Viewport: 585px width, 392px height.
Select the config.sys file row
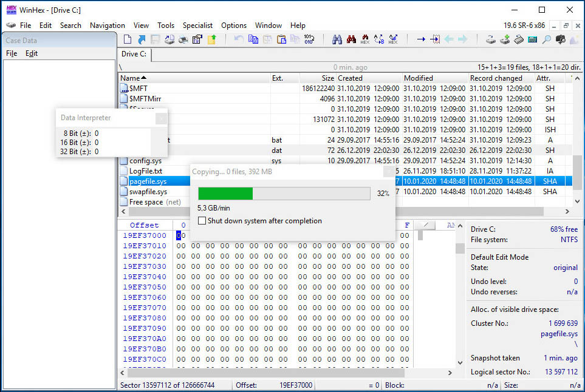pos(345,161)
